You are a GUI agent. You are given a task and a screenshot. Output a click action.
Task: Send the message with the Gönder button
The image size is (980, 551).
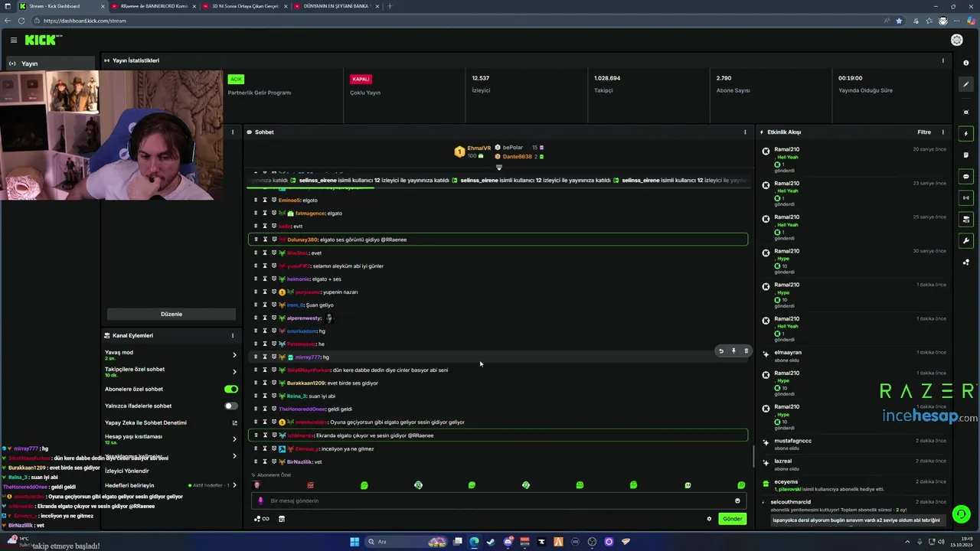733,519
